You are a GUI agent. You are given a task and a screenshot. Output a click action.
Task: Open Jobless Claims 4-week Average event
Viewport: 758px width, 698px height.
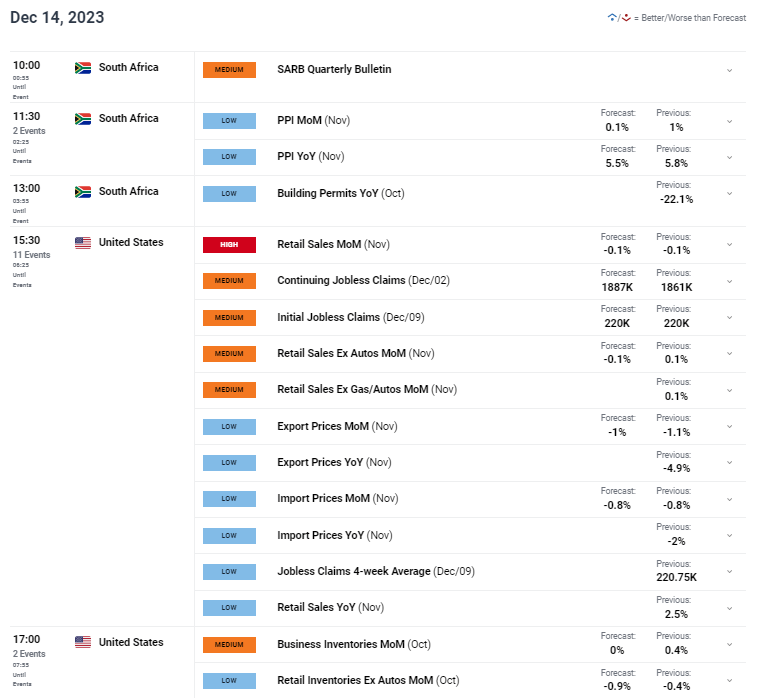point(376,571)
